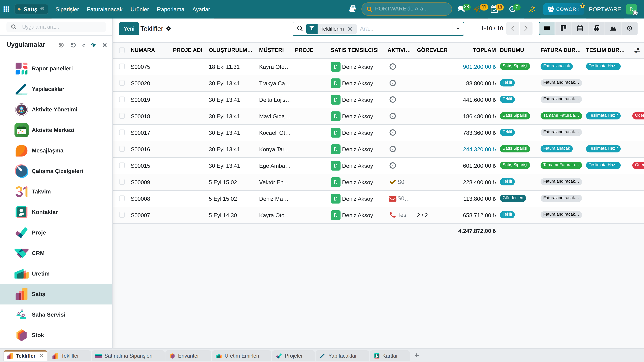Switch to Satınalma Siparişleri bottom tab
The width and height of the screenshot is (644, 362).
pos(128,356)
